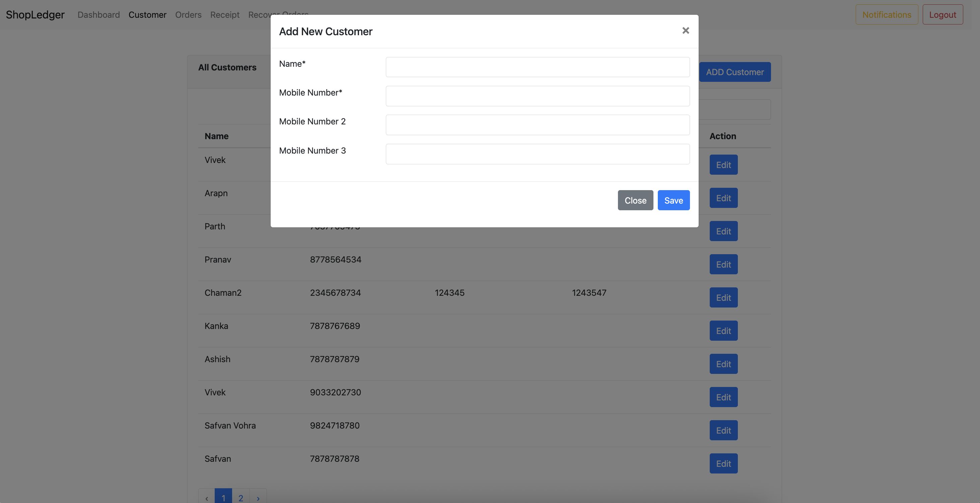Open the Dashboard nav link
980x503 pixels.
(98, 14)
